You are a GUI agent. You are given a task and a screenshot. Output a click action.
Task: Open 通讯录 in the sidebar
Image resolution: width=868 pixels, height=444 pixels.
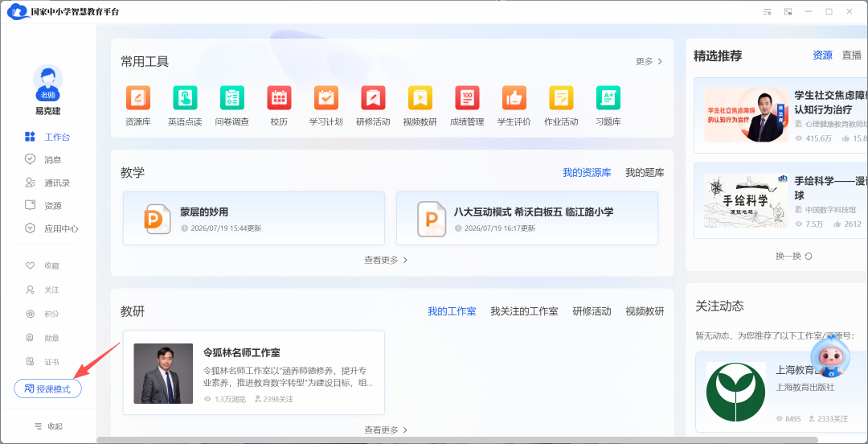coord(47,183)
